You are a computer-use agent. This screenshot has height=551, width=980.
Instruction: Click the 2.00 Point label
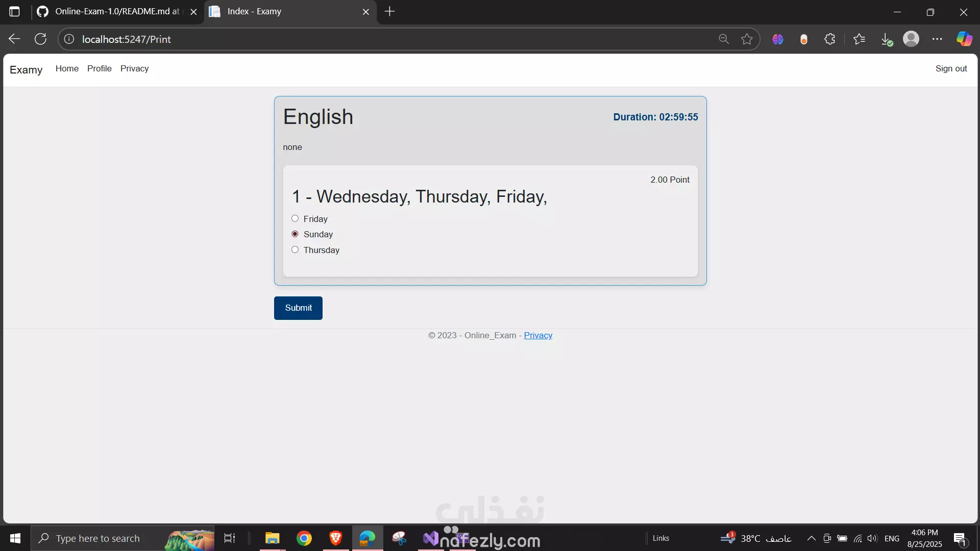670,180
